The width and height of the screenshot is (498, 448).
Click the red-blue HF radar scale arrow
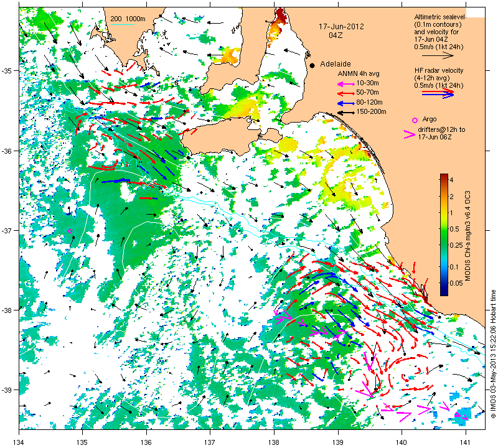438,93
